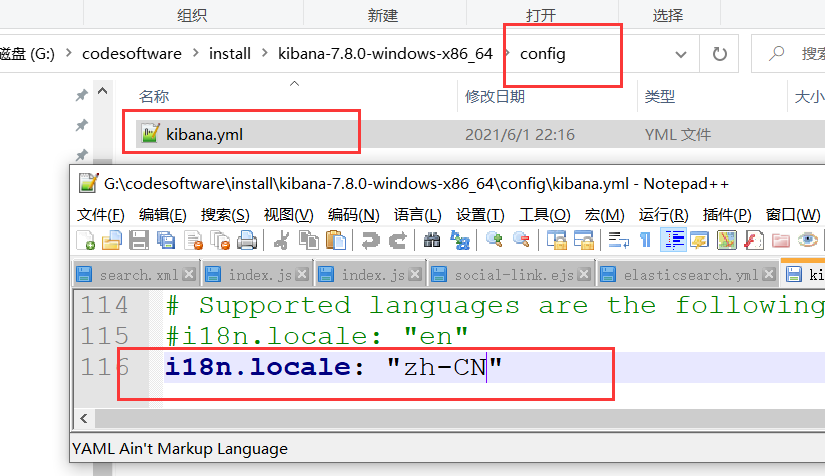The height and width of the screenshot is (476, 825).
Task: Click the Explorer search box
Action: click(x=788, y=54)
